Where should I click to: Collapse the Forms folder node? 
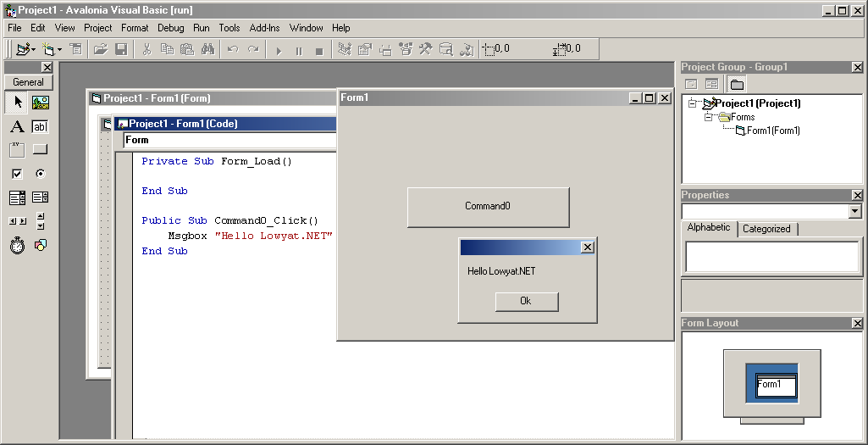[x=708, y=117]
